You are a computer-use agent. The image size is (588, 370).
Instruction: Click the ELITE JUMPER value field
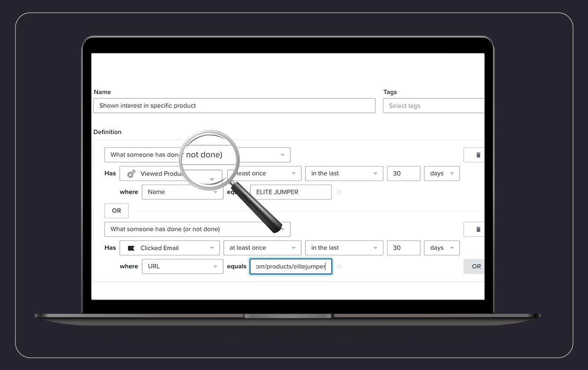[x=291, y=192]
